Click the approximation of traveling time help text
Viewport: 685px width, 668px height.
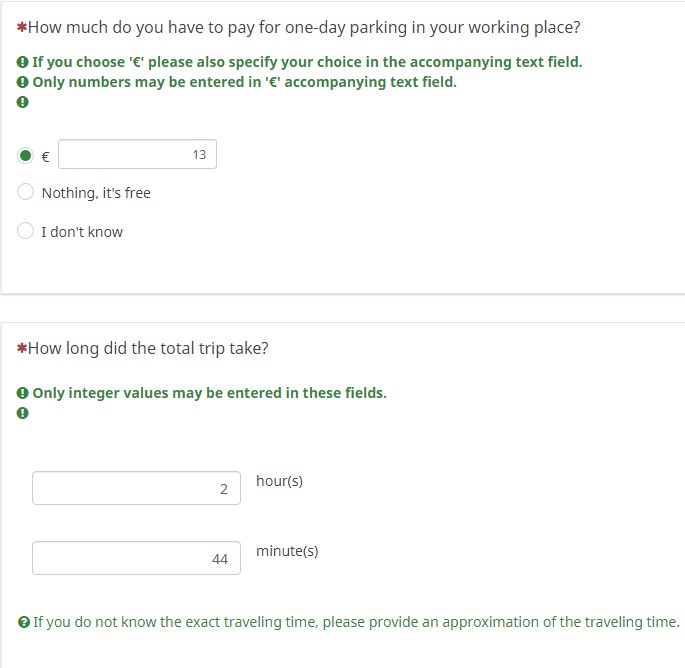[x=356, y=622]
